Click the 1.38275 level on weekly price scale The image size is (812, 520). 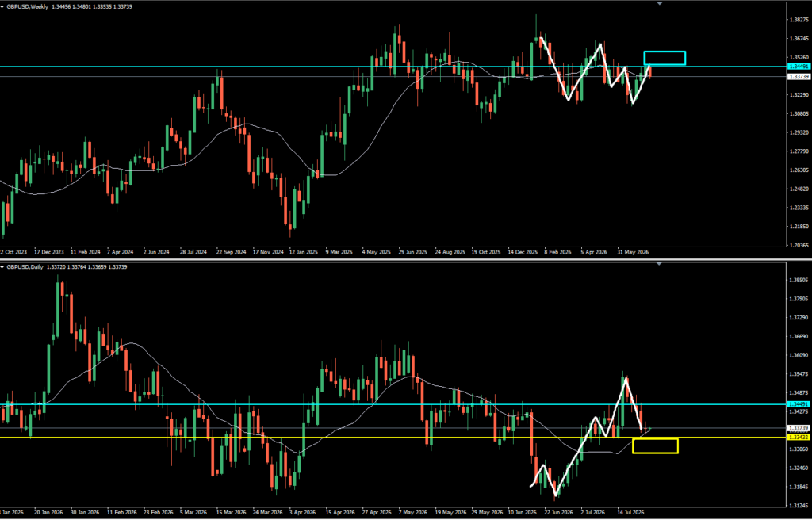coord(798,20)
